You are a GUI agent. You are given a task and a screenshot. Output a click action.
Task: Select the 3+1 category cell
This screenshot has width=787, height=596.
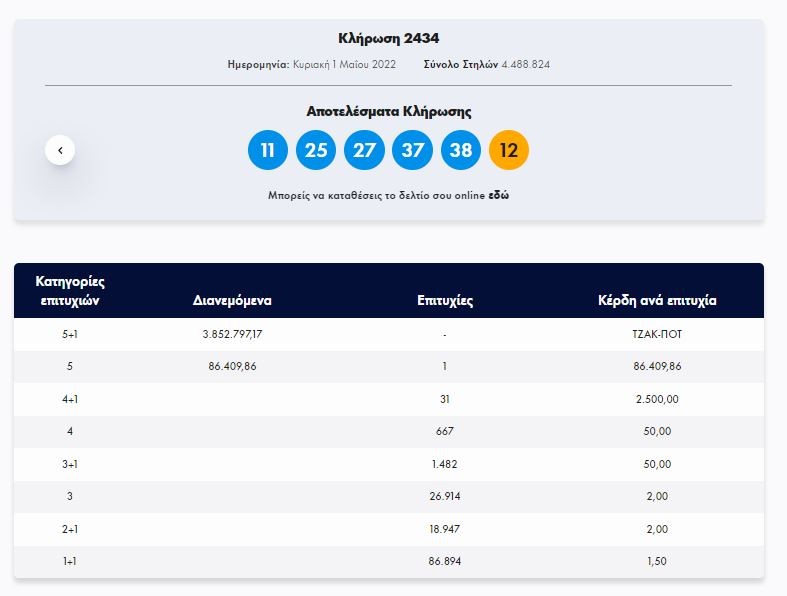click(x=70, y=464)
